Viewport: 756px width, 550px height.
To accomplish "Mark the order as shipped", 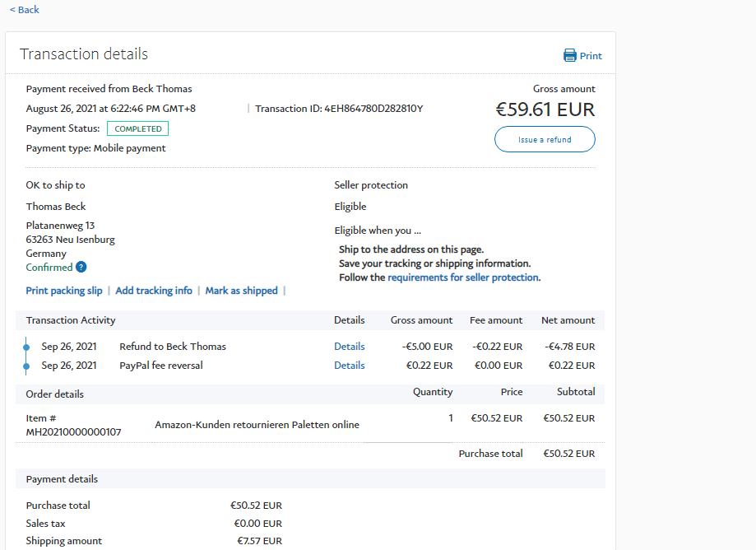I will [241, 291].
